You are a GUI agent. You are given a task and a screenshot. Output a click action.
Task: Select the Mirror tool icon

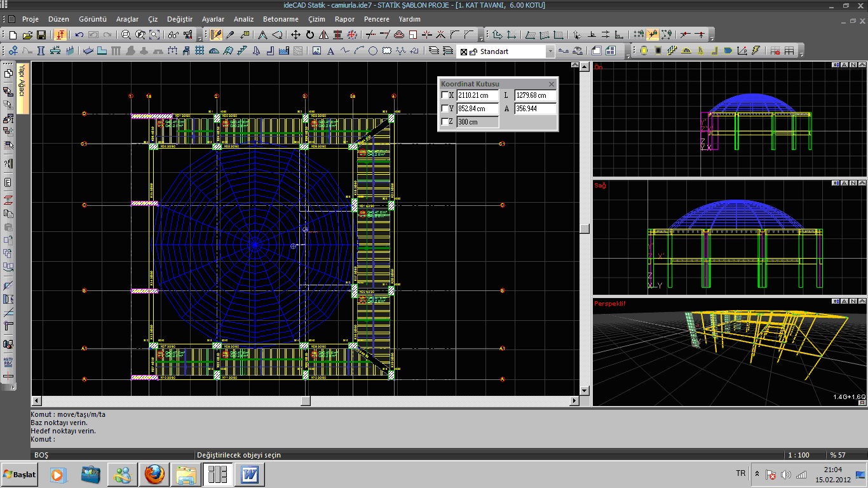(x=324, y=35)
